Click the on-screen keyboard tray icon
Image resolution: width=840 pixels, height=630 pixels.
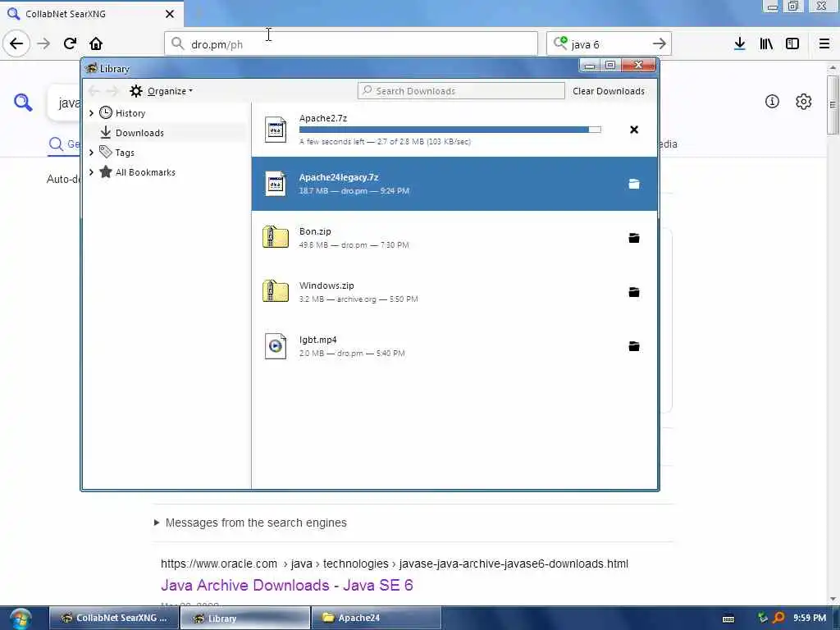click(x=728, y=619)
